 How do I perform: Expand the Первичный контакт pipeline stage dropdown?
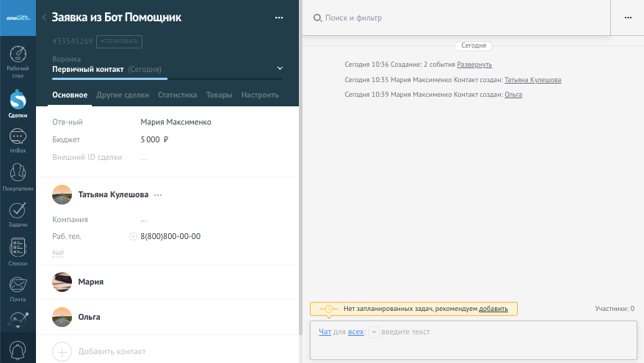[x=279, y=69]
